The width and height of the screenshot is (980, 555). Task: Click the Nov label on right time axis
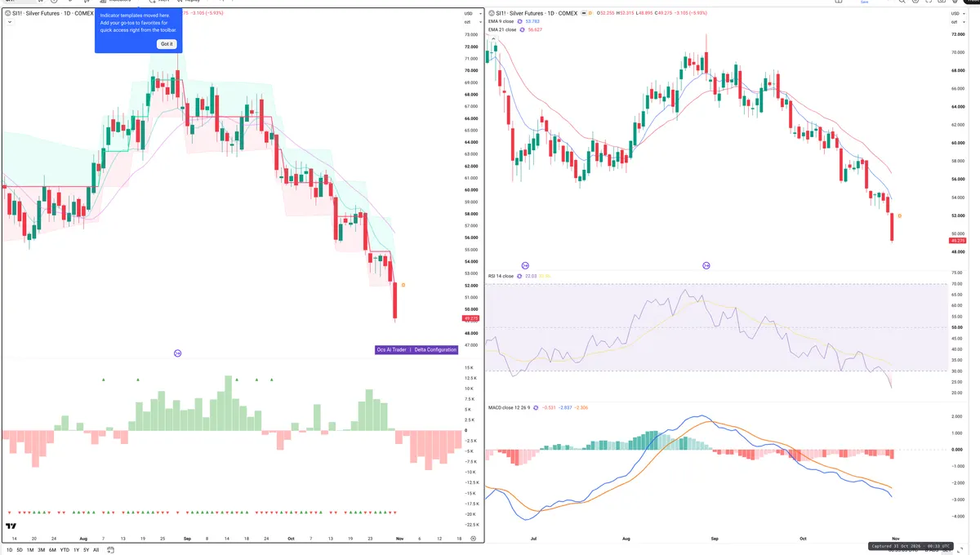click(895, 539)
